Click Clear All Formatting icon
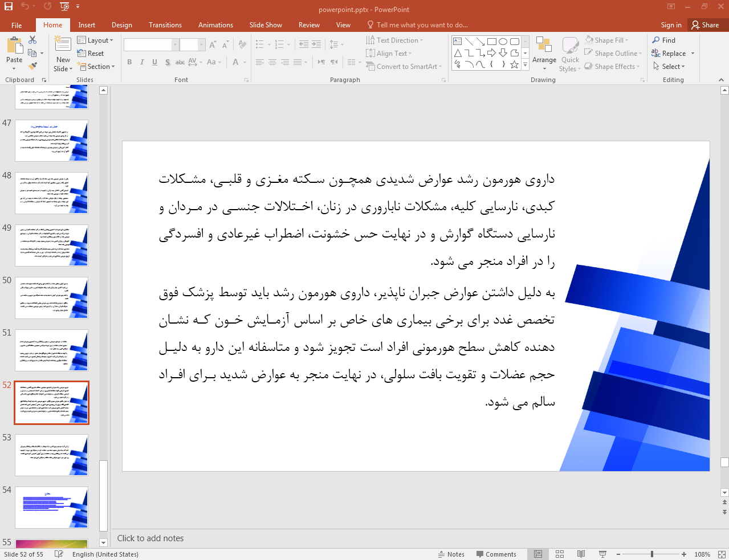The width and height of the screenshot is (729, 560). (242, 44)
